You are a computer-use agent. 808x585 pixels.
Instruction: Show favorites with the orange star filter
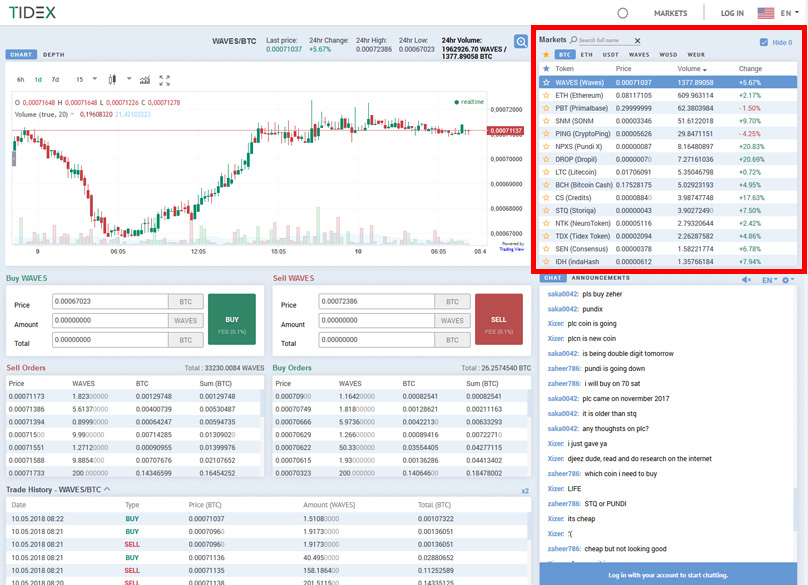(546, 55)
